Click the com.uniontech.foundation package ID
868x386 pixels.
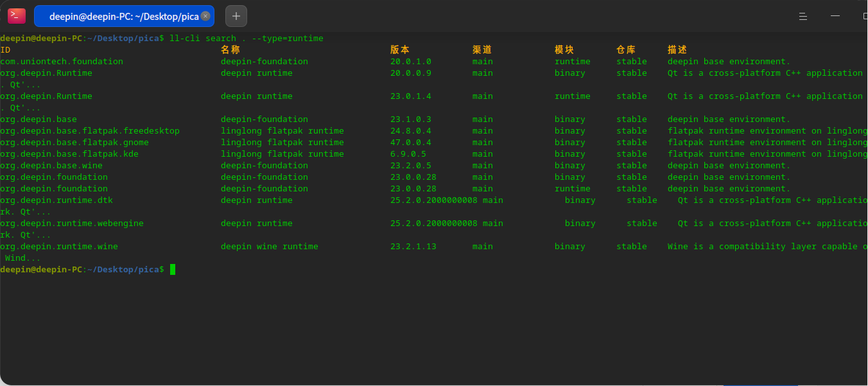62,62
